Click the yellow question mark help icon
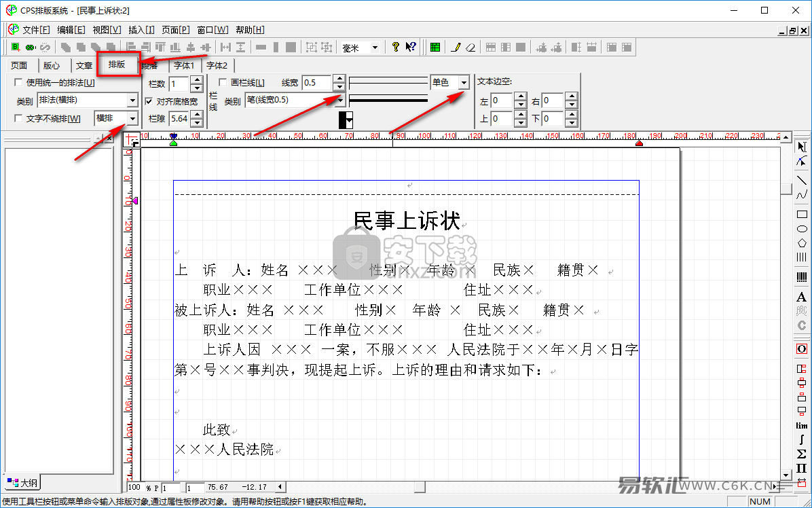This screenshot has height=508, width=812. click(396, 47)
